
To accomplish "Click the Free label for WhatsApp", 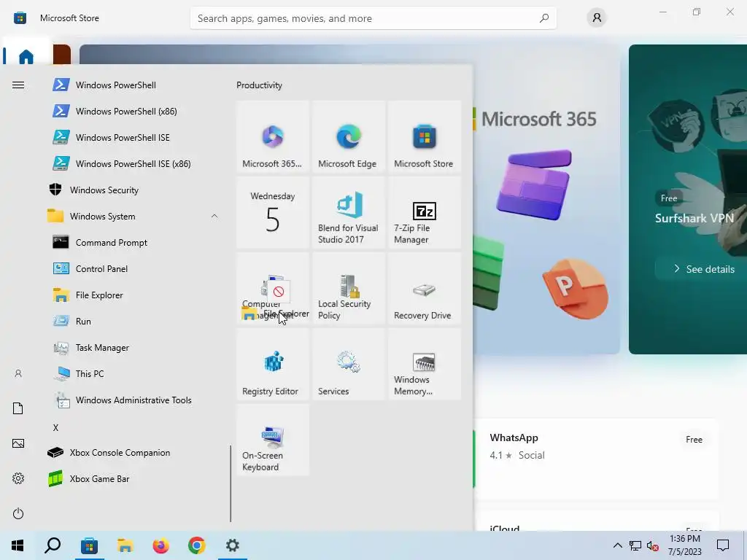I will 694,440.
